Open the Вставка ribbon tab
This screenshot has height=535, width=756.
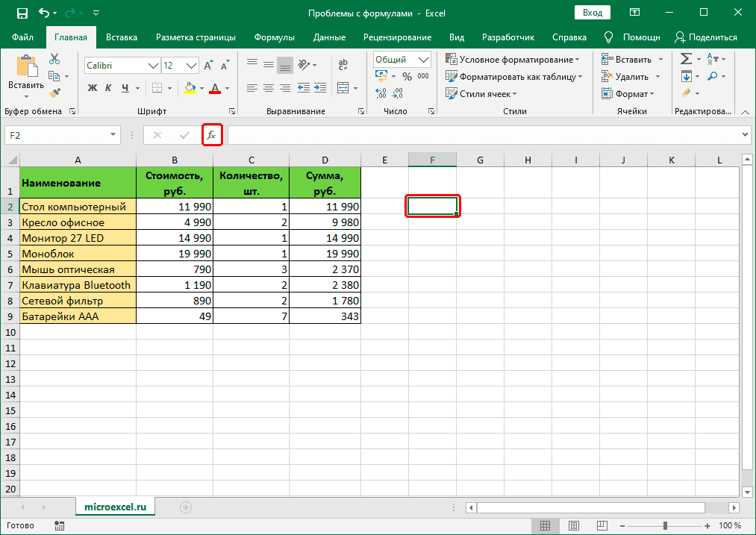122,37
